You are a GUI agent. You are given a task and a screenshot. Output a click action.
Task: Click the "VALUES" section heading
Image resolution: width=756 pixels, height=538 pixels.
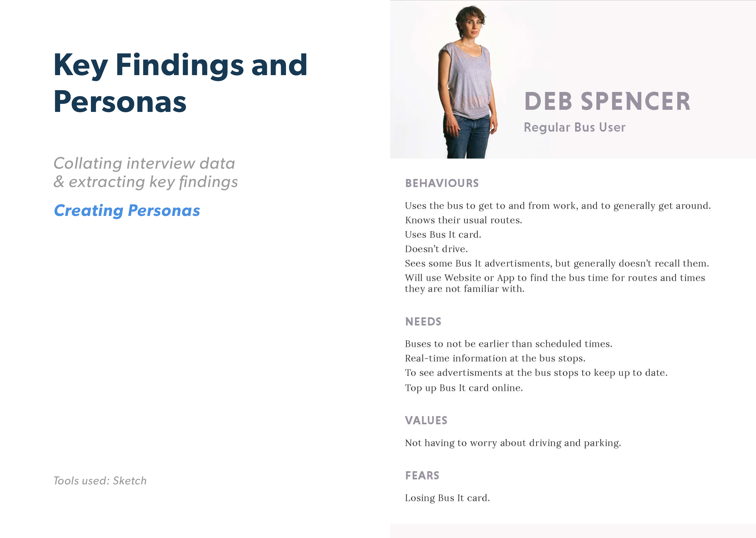coord(426,420)
